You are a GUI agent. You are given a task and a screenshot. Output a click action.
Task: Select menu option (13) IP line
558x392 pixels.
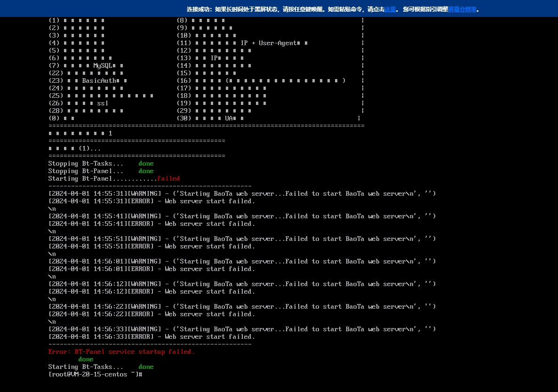click(x=210, y=58)
